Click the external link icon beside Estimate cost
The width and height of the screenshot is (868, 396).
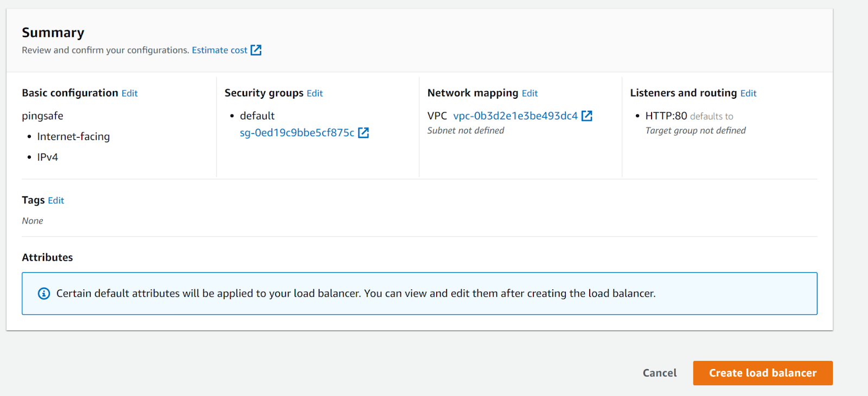256,50
